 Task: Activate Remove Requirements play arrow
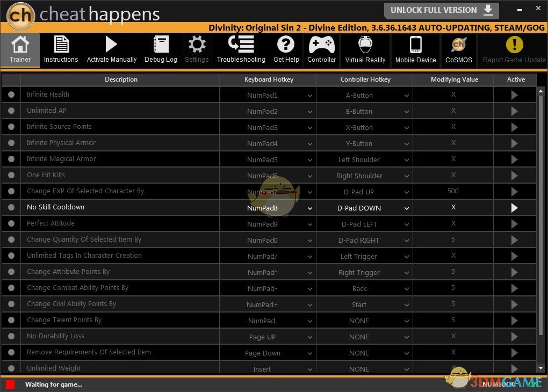coord(514,352)
